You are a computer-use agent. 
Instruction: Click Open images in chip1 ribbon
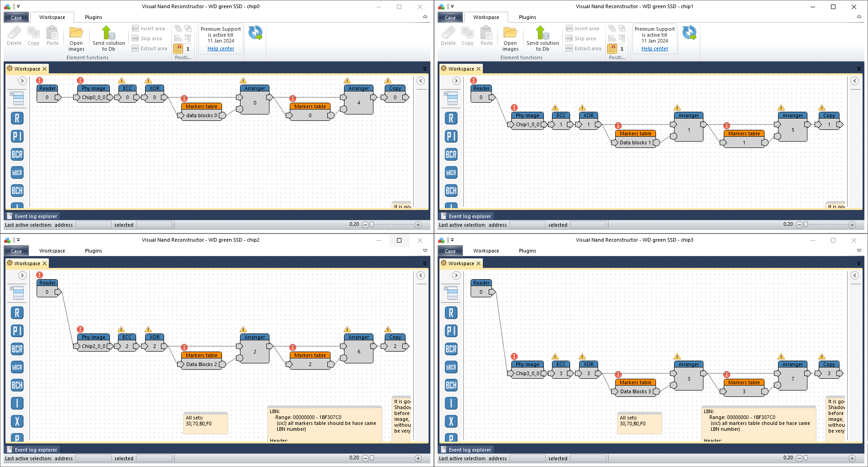pos(510,38)
